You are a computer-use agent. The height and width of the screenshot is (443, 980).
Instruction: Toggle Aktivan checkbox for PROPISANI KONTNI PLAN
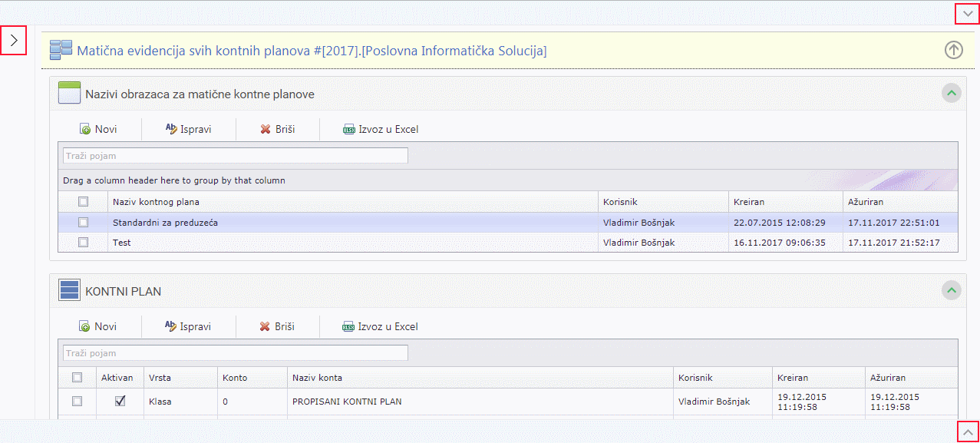click(120, 401)
